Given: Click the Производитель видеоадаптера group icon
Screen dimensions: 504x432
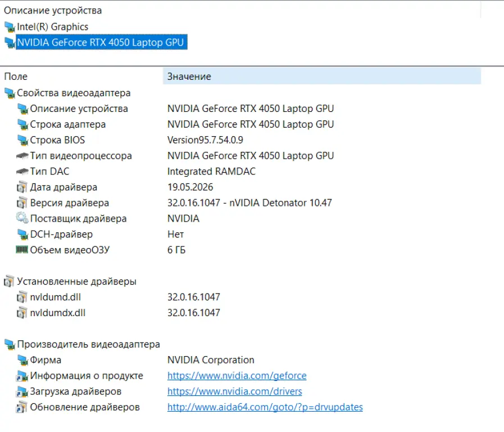Looking at the screenshot, I should point(10,344).
